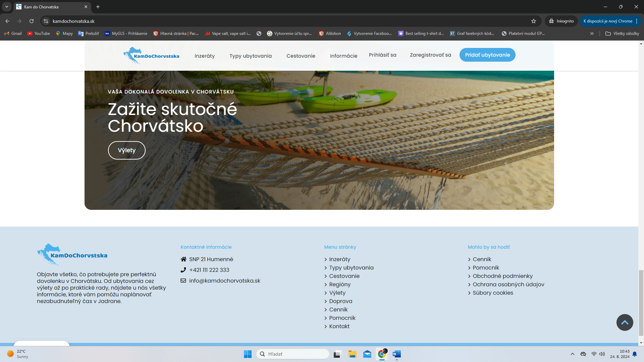The height and width of the screenshot is (362, 644).
Task: Open Typy ubytovania in navigation
Action: (251, 56)
